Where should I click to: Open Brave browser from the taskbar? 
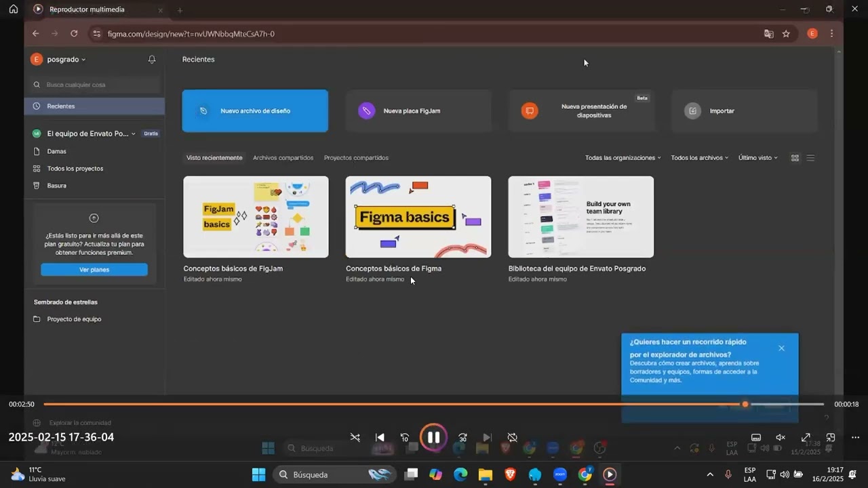[510, 474]
